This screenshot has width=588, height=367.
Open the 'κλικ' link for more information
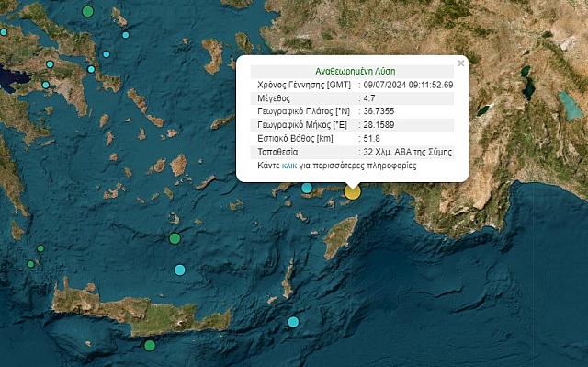point(289,166)
